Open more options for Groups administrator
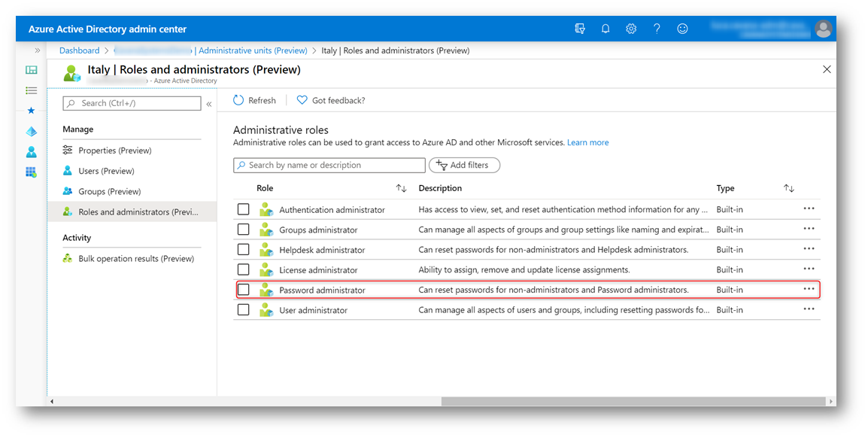This screenshot has width=868, height=438. [x=809, y=229]
